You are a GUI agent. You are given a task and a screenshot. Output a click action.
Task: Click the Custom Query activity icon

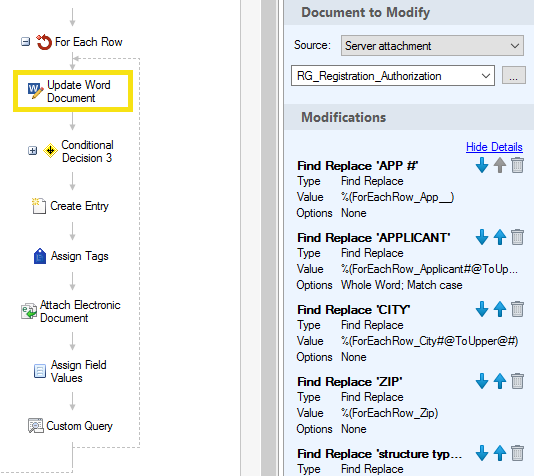[36, 425]
